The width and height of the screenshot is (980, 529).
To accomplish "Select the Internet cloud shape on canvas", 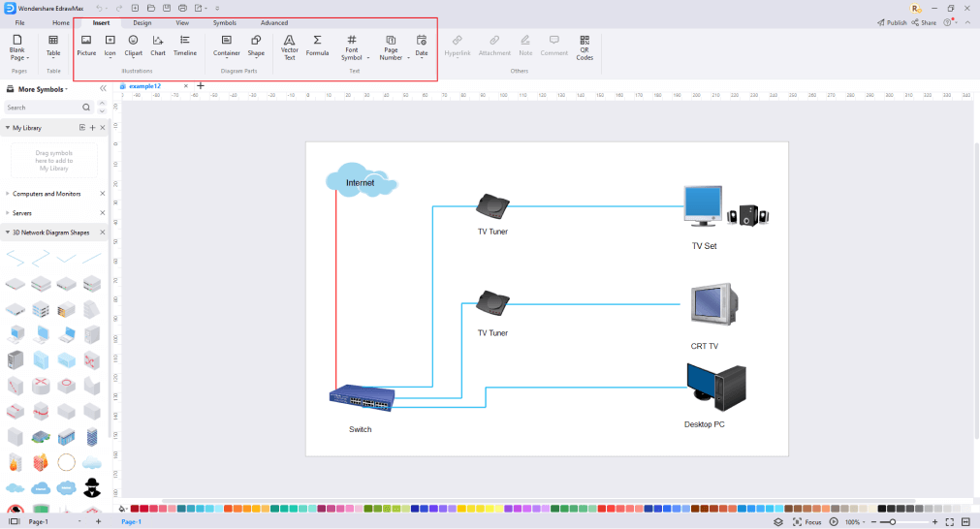I will coord(362,180).
